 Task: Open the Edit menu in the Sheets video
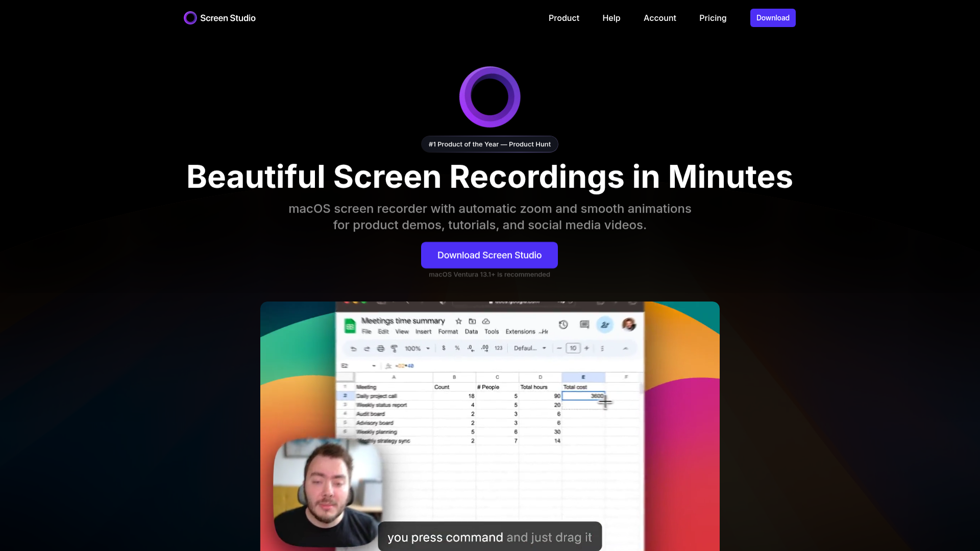[383, 332]
